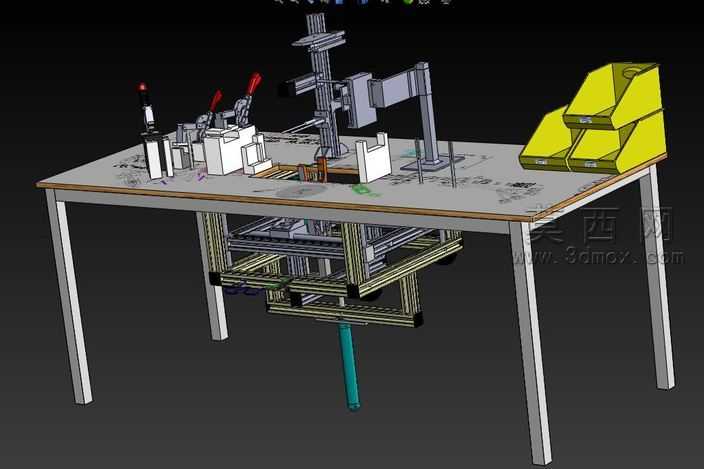This screenshot has height=469, width=704.
Task: Select the back-left table leg
Action: pyautogui.click(x=214, y=277)
